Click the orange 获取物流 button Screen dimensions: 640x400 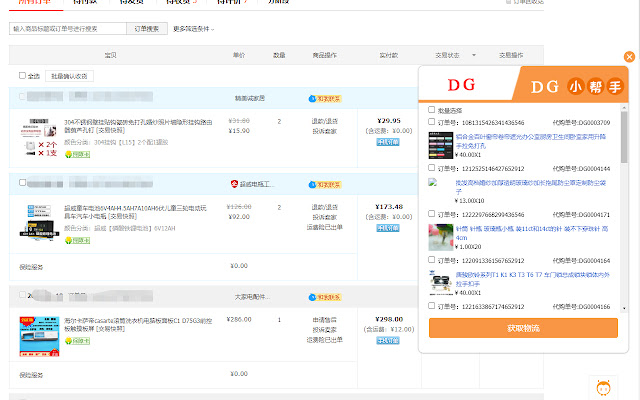click(x=523, y=328)
